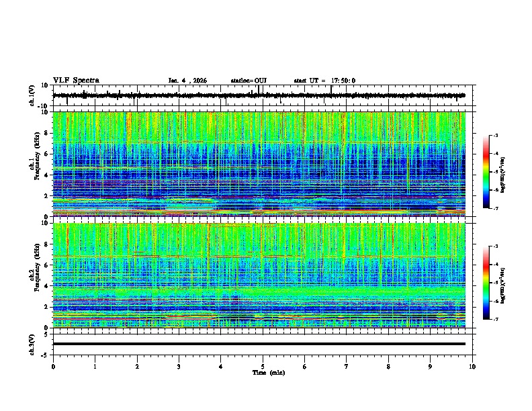The image size is (532, 411).
Task: Click time axis tick label 8
Action: (388, 367)
